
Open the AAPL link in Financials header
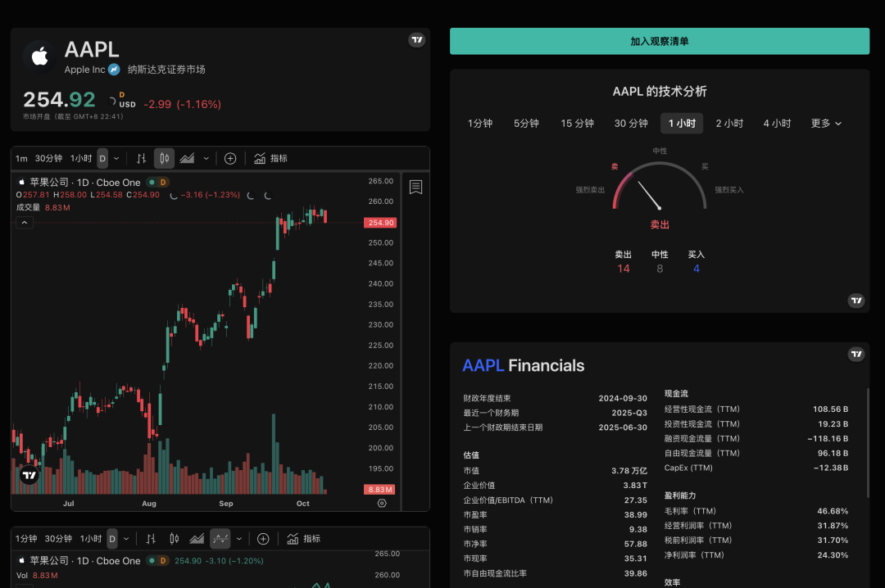(x=483, y=365)
